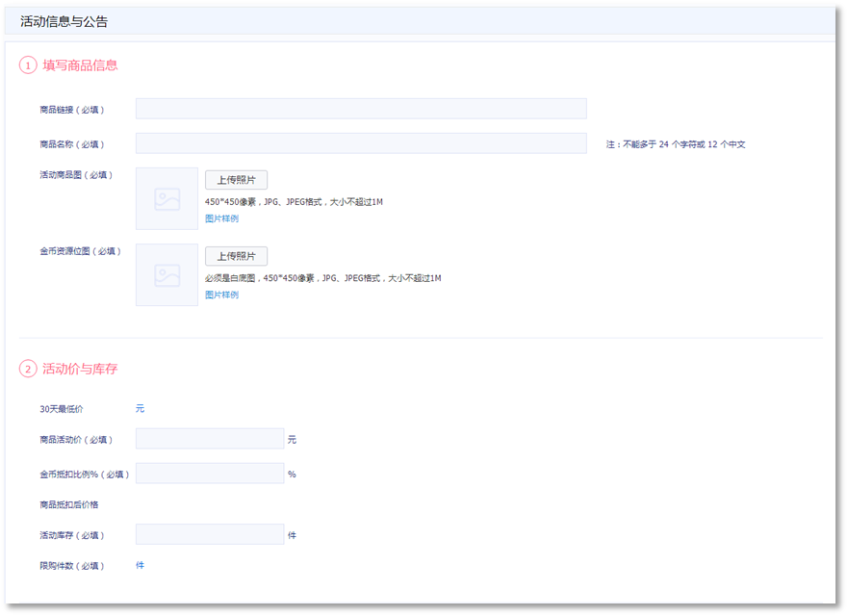Click the 450*450像素 format hint under 活动商品图
The width and height of the screenshot is (848, 616).
click(294, 202)
